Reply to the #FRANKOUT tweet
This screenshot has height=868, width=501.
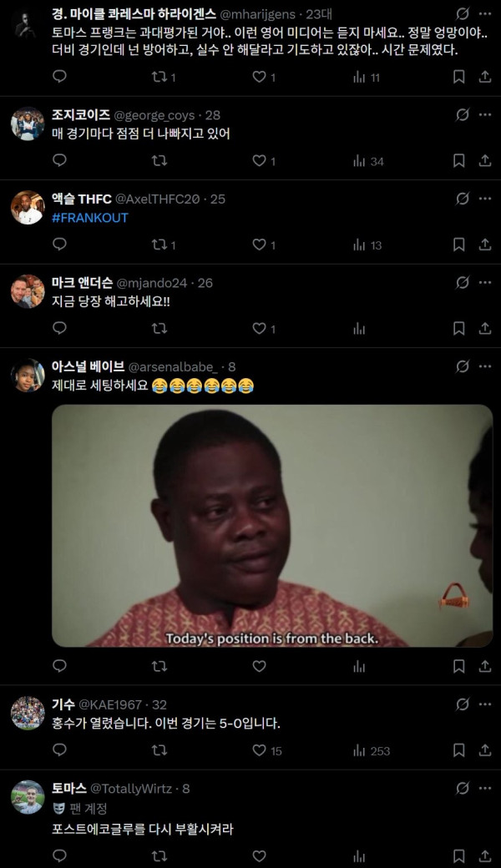click(x=58, y=244)
